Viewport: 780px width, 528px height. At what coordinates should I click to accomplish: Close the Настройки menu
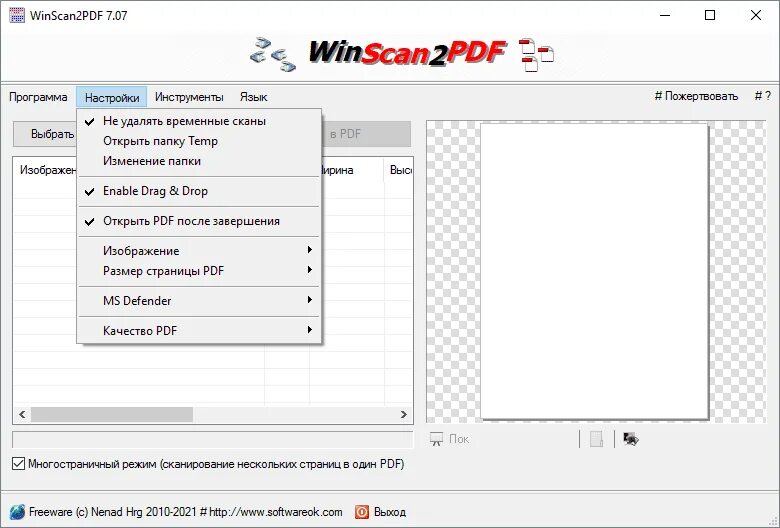tap(112, 97)
